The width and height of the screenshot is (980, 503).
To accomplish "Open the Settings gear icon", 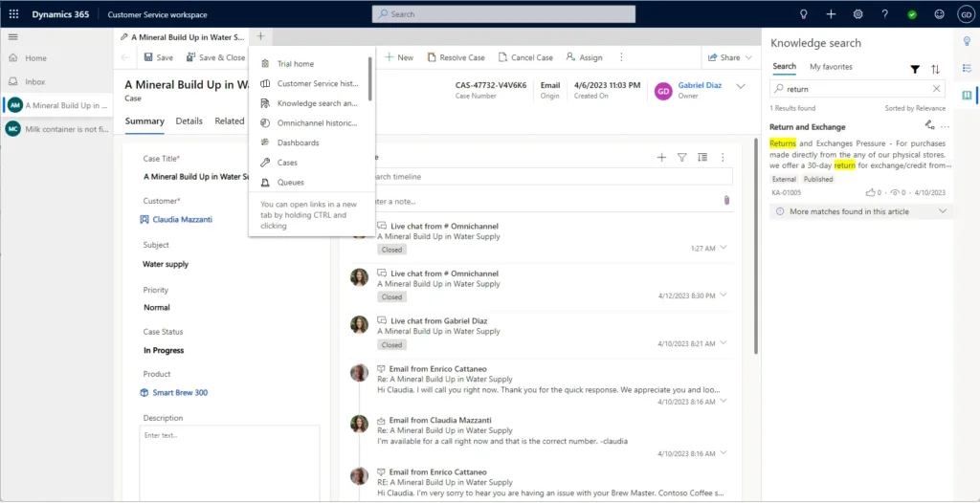I will 857,14.
